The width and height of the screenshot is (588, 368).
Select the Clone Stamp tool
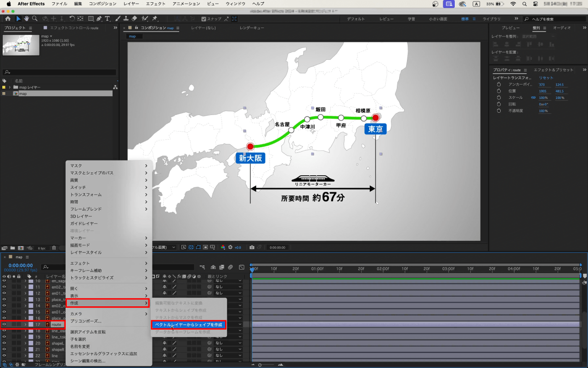(126, 19)
